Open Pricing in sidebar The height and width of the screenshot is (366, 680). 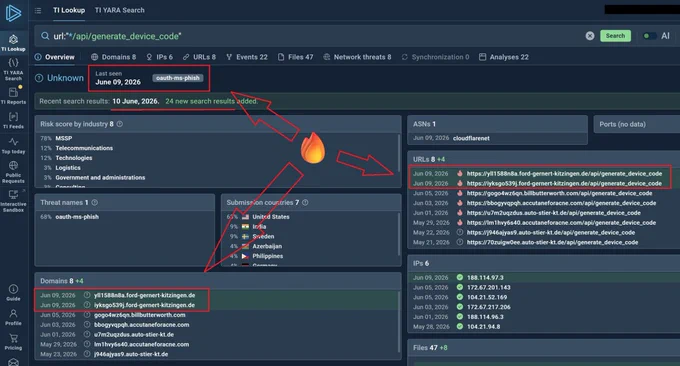pyautogui.click(x=13, y=342)
